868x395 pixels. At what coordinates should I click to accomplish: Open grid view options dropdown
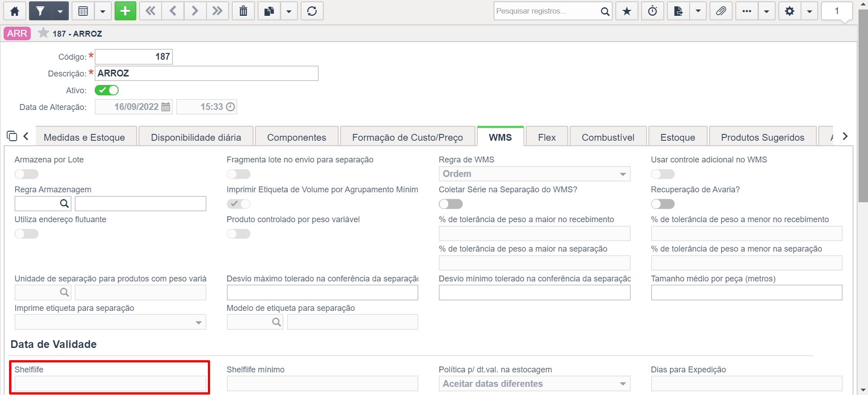coord(103,11)
